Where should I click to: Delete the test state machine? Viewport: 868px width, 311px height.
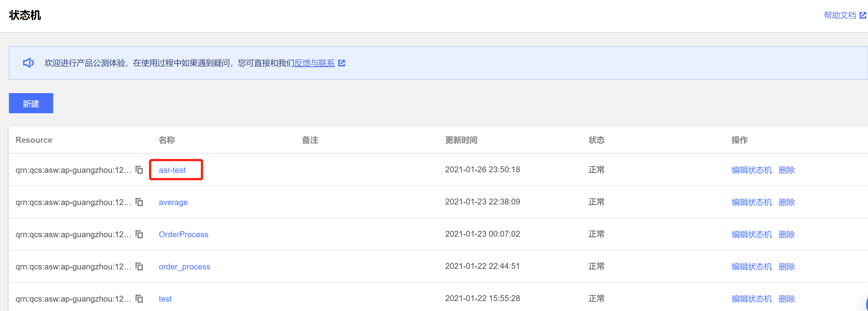click(x=787, y=299)
